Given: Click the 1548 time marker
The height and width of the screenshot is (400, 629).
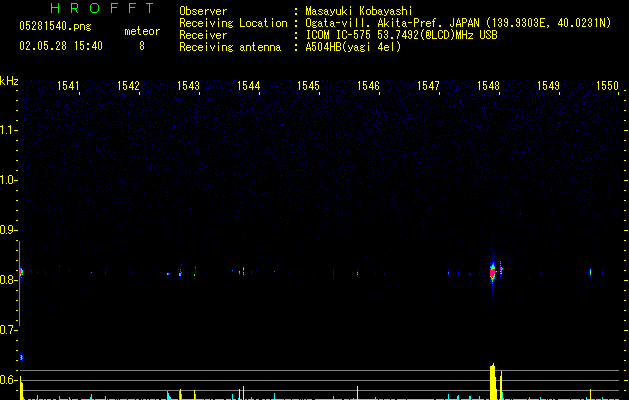Looking at the screenshot, I should click(488, 86).
